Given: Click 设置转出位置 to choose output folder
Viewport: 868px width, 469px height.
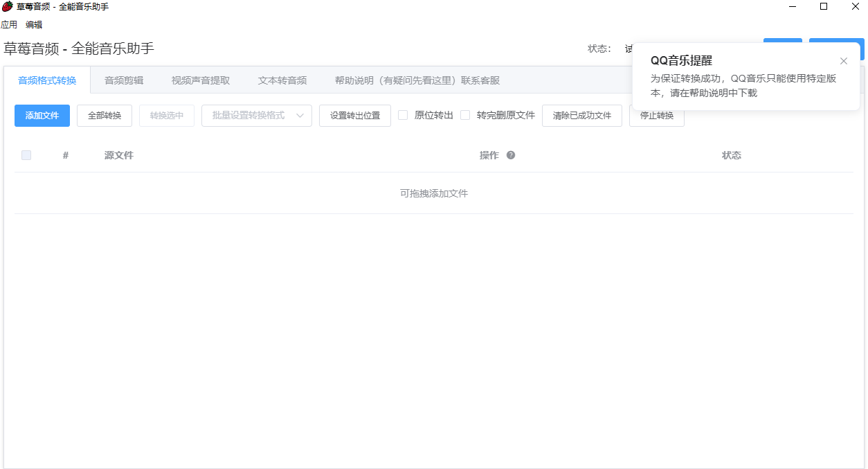Looking at the screenshot, I should [x=355, y=116].
